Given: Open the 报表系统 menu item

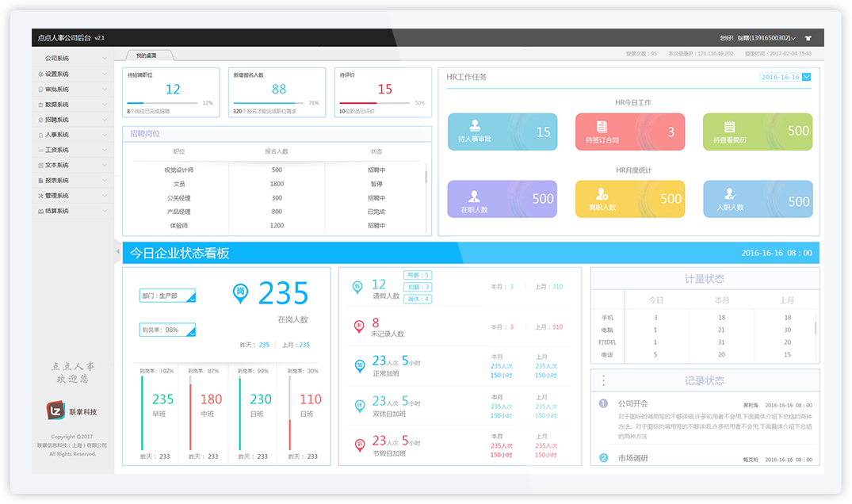Looking at the screenshot, I should [x=73, y=181].
